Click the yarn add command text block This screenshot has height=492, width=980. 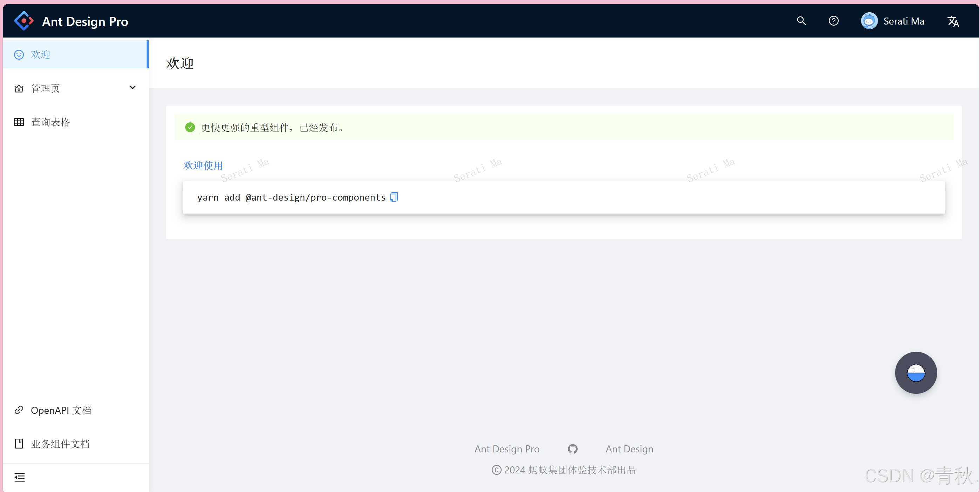[291, 197]
